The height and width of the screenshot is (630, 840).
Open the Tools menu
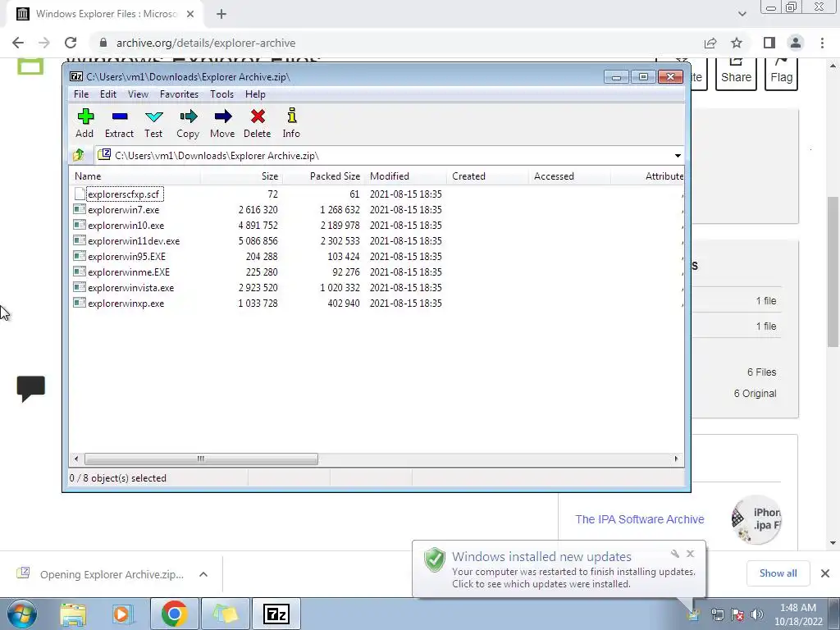tap(221, 94)
